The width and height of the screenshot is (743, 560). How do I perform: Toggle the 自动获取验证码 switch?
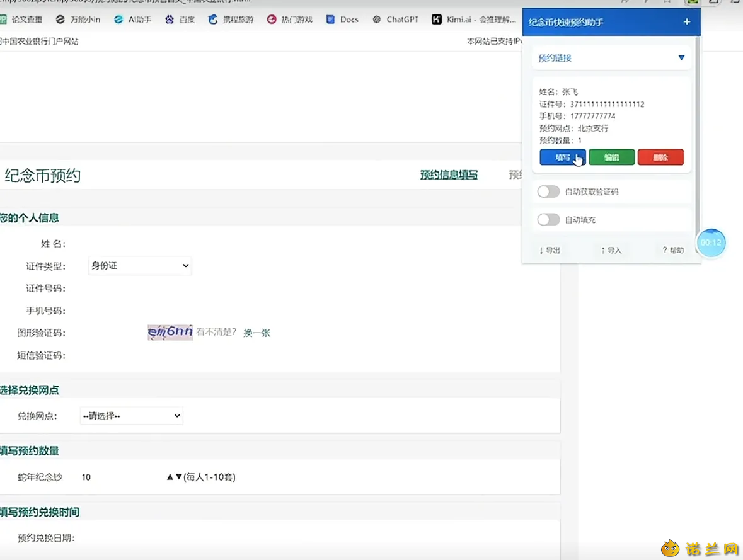[x=548, y=191]
